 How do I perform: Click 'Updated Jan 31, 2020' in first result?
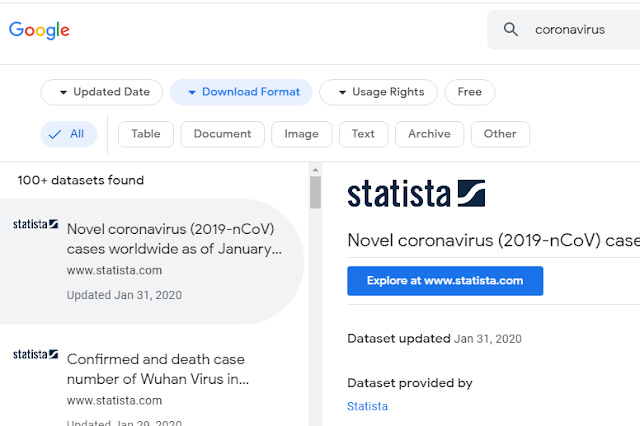(x=124, y=295)
